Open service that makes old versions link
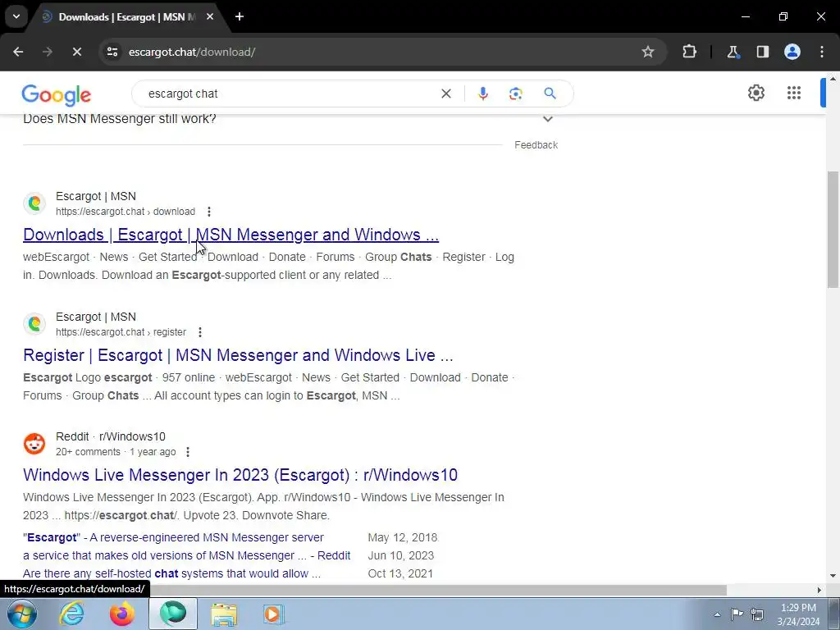The width and height of the screenshot is (840, 630). (x=186, y=555)
